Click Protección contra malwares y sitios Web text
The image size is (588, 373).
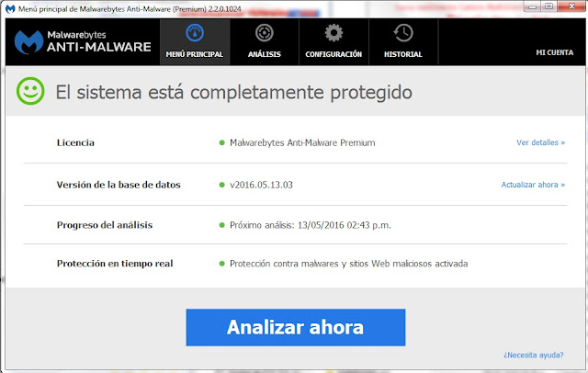349,264
